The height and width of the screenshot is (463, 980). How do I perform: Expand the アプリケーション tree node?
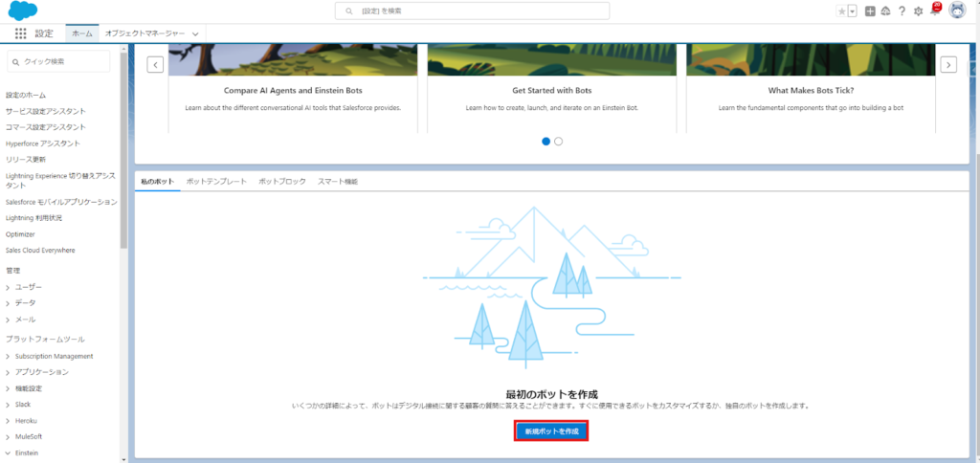[8, 372]
